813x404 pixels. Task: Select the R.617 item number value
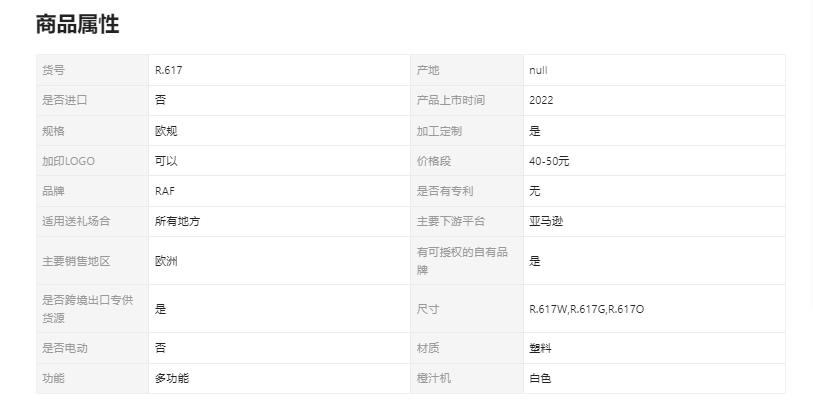[168, 70]
